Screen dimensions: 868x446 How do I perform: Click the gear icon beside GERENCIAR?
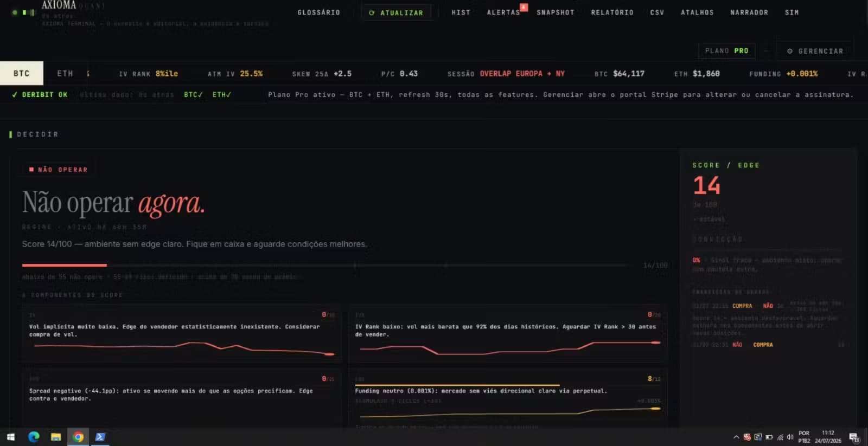[x=790, y=51]
